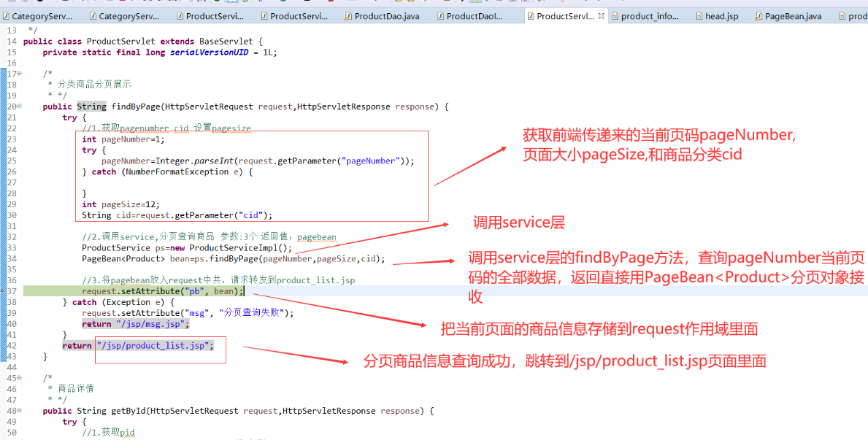Click the getById method name on line 48

(128, 411)
